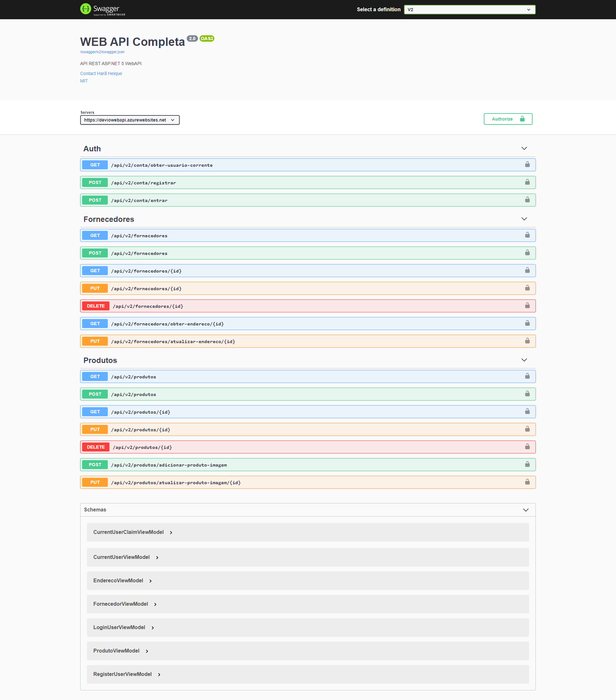Click the Contact Harã Heique link
Screen dimensions: 616x700
click(101, 74)
